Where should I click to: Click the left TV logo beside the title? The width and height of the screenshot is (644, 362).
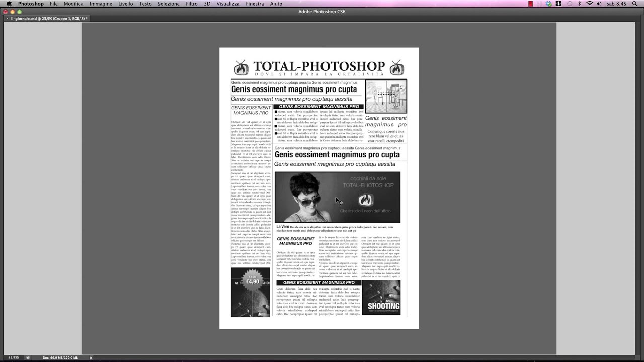click(x=242, y=67)
